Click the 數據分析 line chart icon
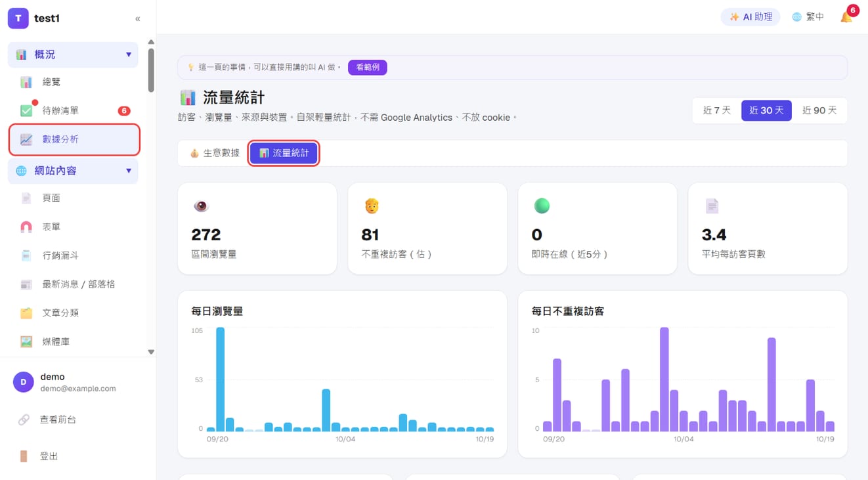This screenshot has width=868, height=480. [26, 139]
